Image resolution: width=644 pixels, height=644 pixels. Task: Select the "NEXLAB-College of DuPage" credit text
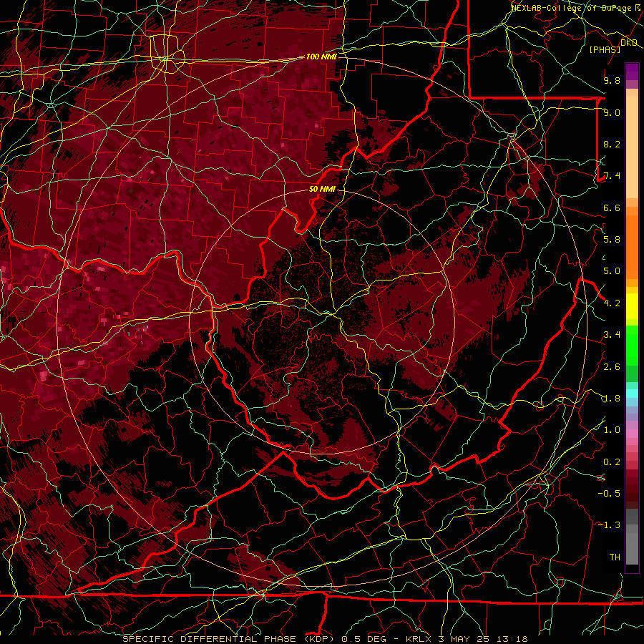point(571,8)
